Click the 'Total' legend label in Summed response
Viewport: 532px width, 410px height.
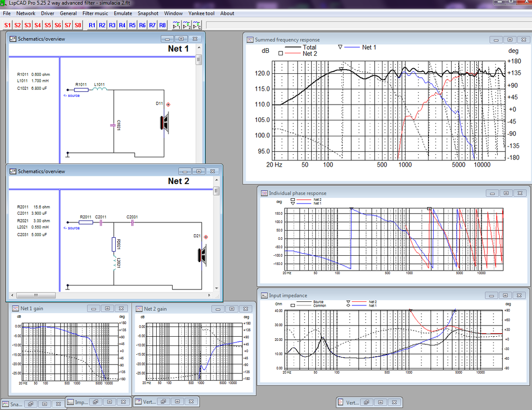tap(309, 48)
